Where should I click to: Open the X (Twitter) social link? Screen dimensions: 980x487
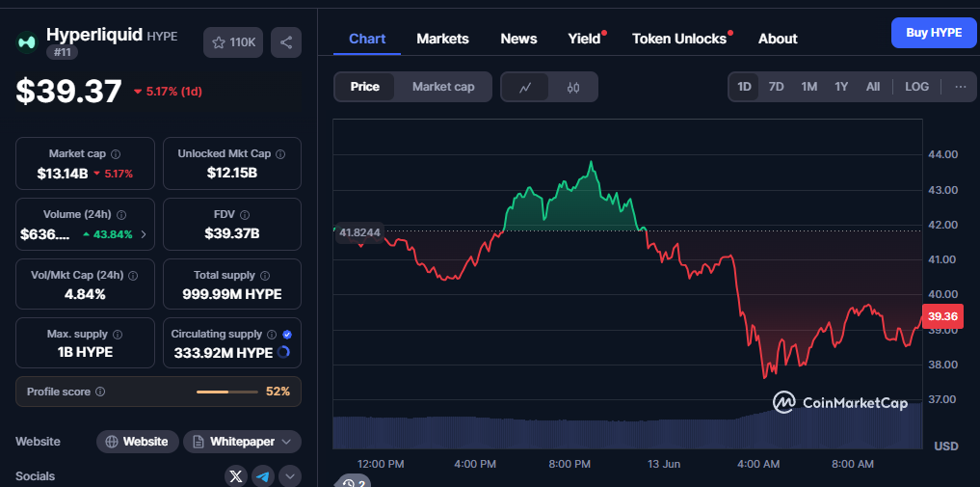pos(236,476)
